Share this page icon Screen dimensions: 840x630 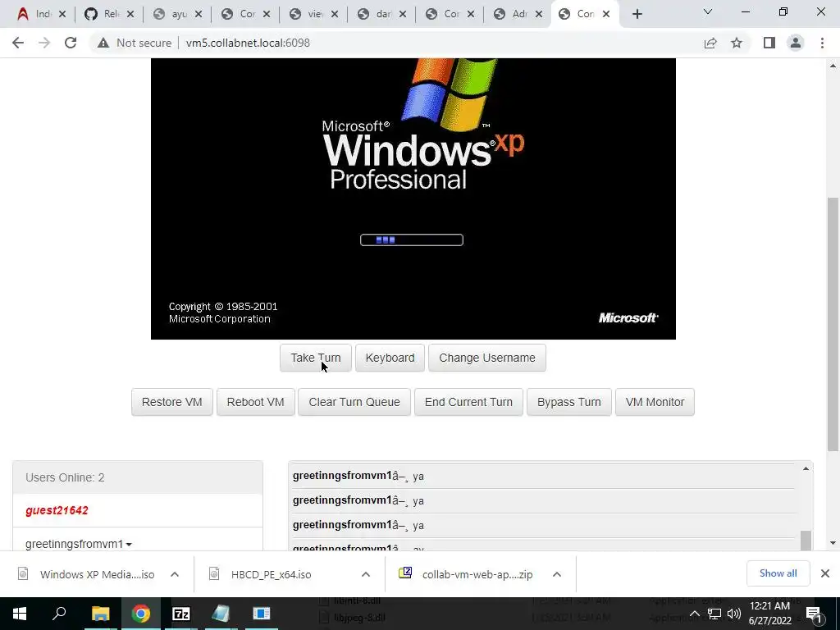(710, 43)
